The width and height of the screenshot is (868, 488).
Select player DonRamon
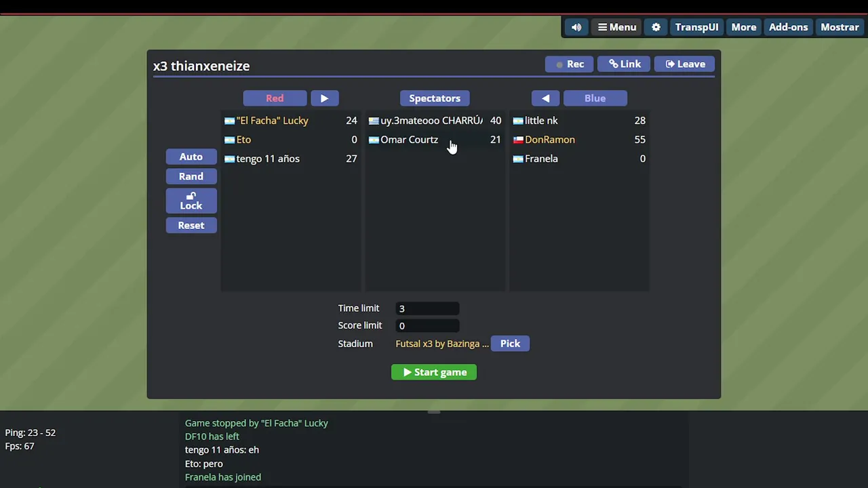pyautogui.click(x=579, y=140)
